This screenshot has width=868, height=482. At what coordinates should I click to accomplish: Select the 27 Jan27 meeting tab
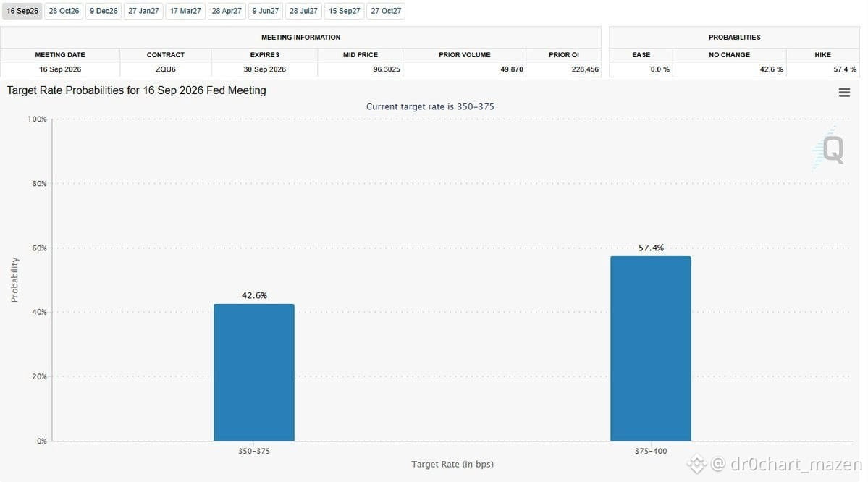(x=143, y=11)
